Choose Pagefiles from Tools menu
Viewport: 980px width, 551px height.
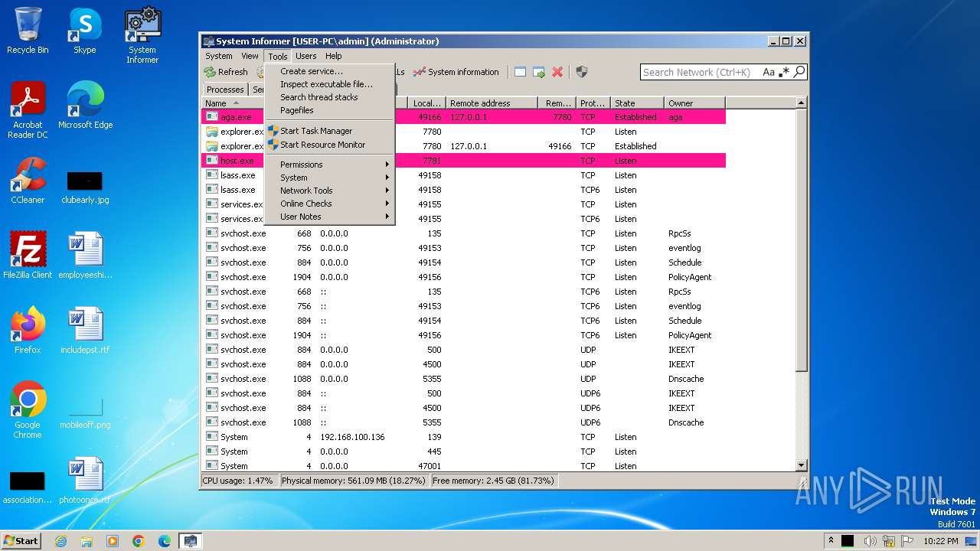329,110
